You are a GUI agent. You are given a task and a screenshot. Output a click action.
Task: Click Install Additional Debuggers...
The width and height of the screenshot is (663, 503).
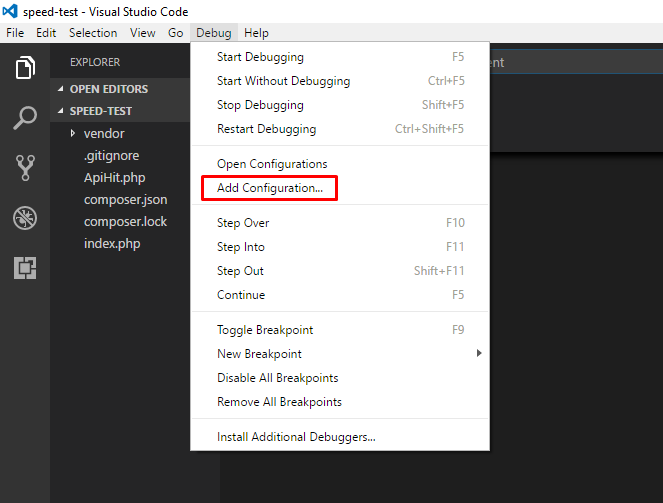pos(296,437)
